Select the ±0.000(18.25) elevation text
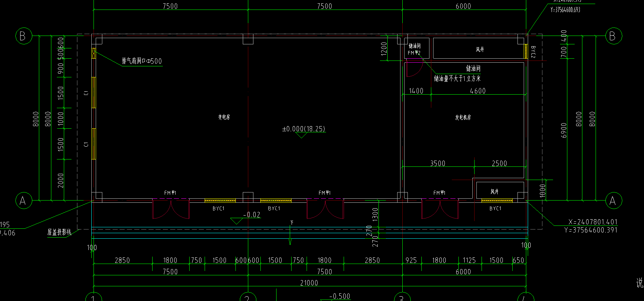The image size is (644, 301). coord(304,129)
